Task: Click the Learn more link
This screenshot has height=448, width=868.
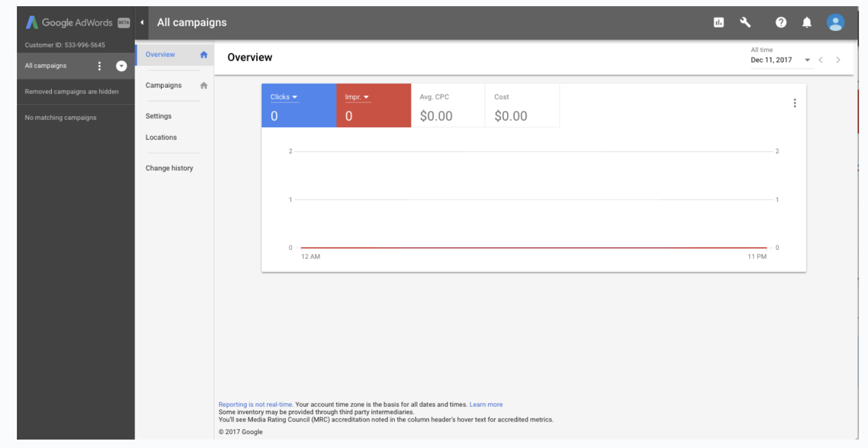Action: [x=486, y=405]
